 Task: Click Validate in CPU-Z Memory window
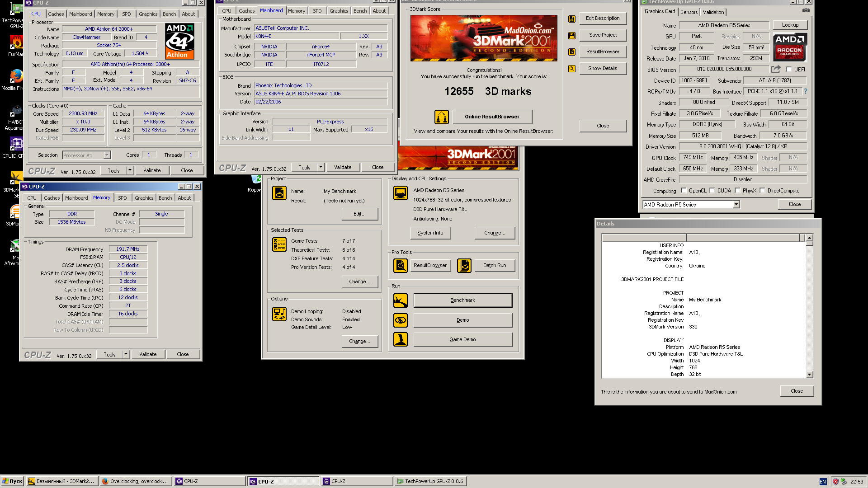tap(148, 355)
